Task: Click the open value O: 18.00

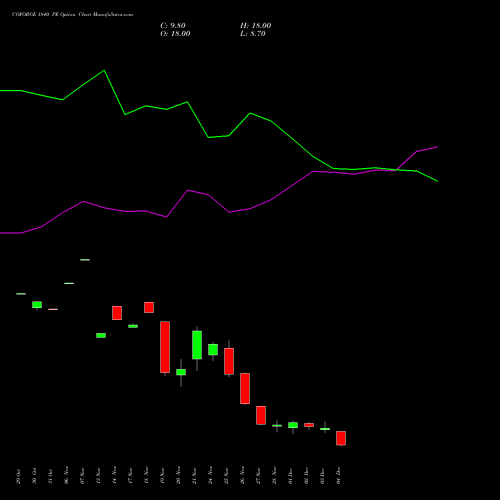Action: [175, 34]
